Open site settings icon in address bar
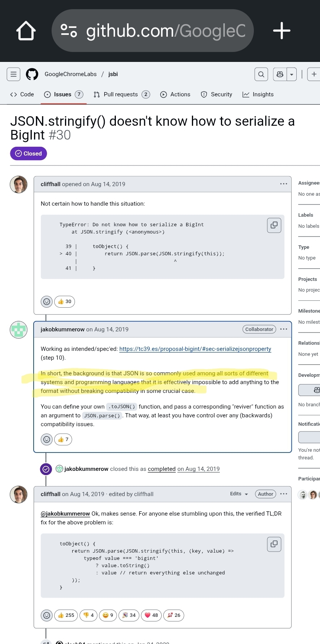320x644 pixels. pyautogui.click(x=69, y=31)
